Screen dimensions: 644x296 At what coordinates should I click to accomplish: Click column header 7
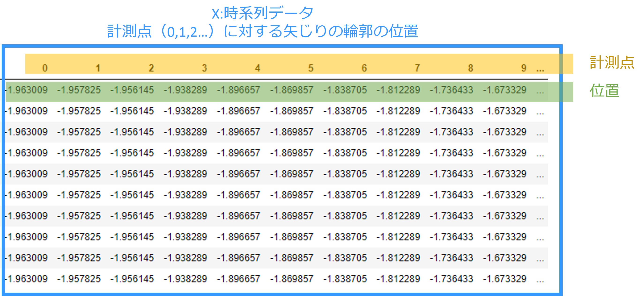(x=417, y=68)
